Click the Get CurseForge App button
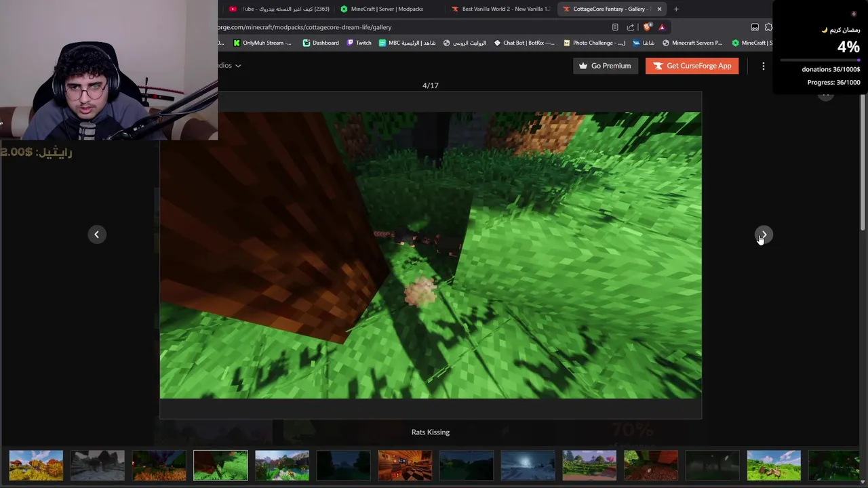The width and height of the screenshot is (868, 488). (x=692, y=66)
